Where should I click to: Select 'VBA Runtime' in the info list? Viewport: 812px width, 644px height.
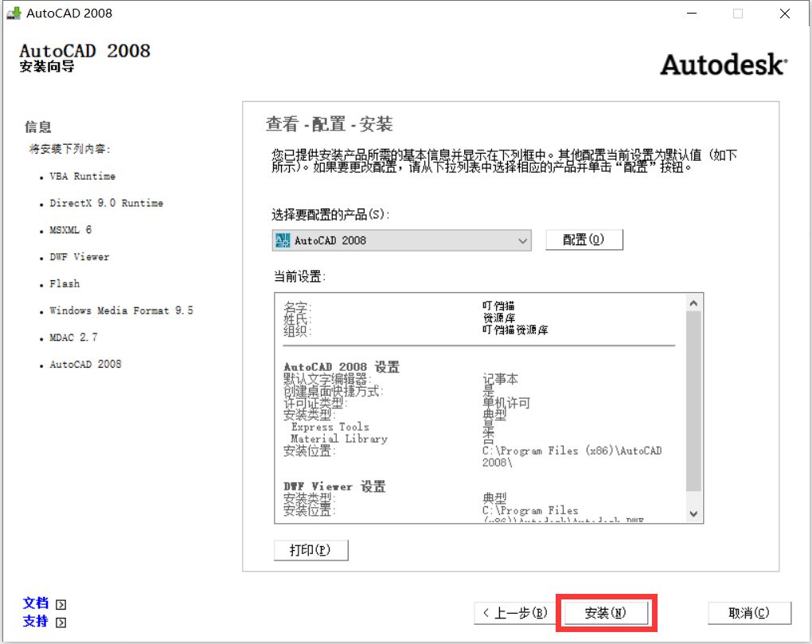82,177
